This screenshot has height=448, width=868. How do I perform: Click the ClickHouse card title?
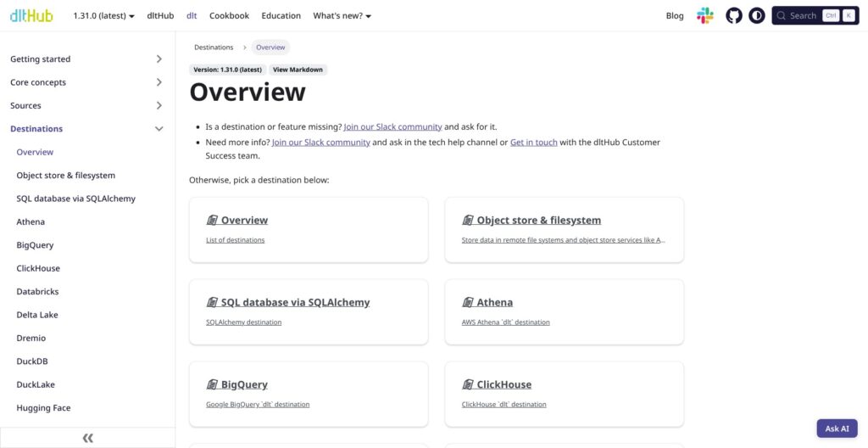coord(504,384)
